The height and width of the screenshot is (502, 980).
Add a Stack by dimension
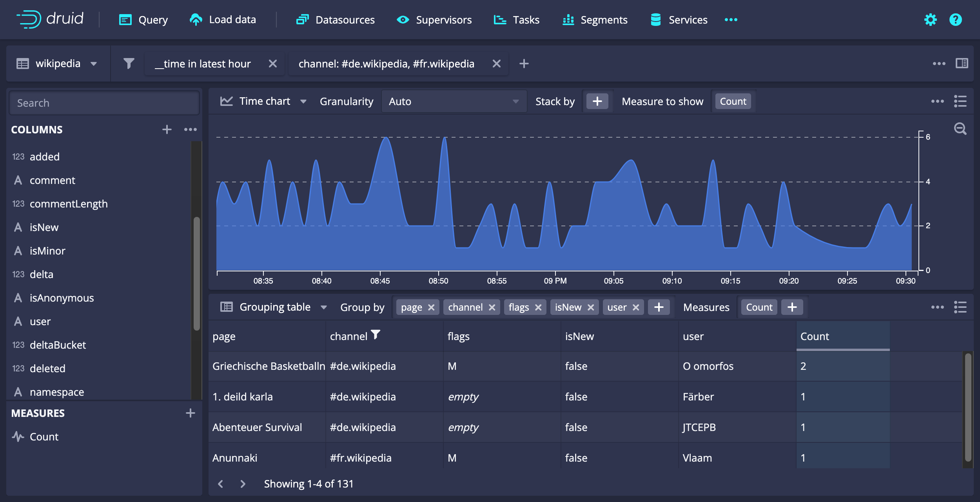coord(597,102)
